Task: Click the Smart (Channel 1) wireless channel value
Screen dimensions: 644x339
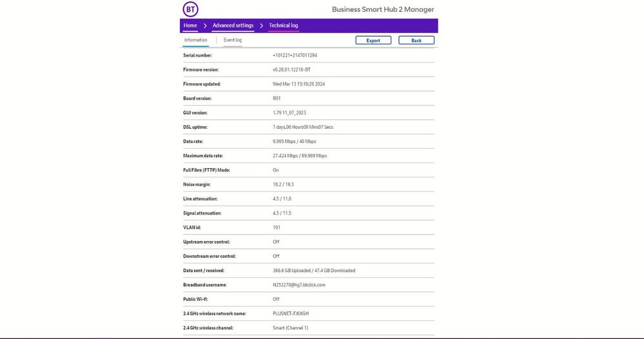Action: 291,328
